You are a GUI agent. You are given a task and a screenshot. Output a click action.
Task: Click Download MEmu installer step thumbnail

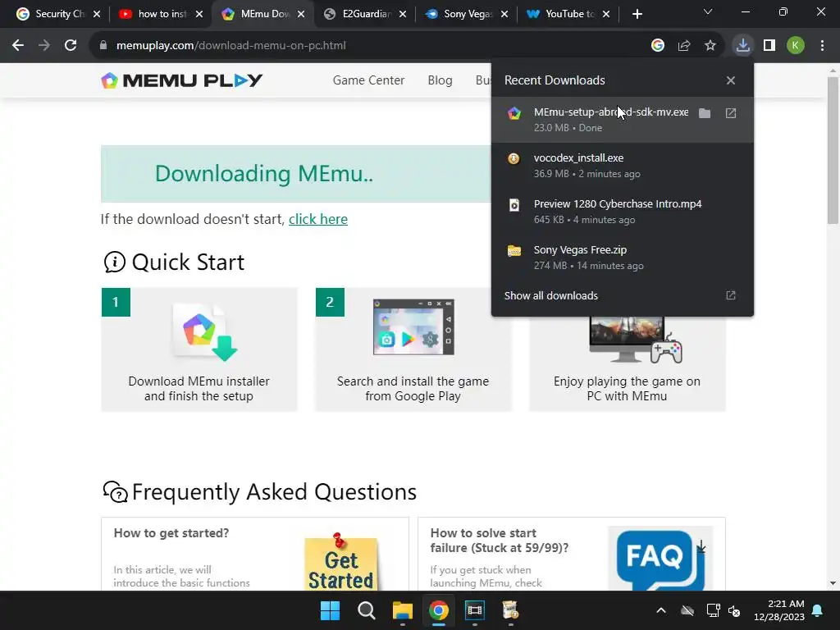click(x=204, y=332)
